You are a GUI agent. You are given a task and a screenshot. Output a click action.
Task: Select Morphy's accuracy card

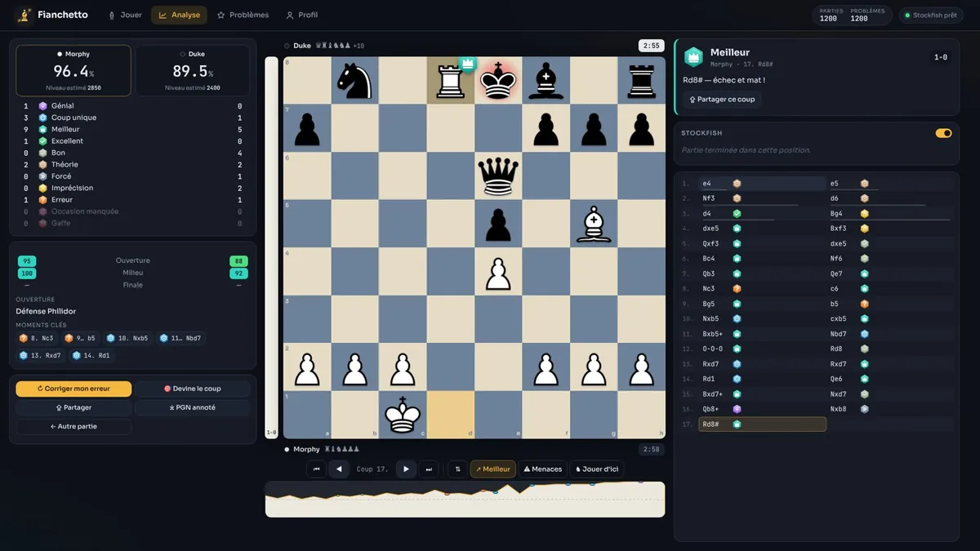[x=73, y=70]
